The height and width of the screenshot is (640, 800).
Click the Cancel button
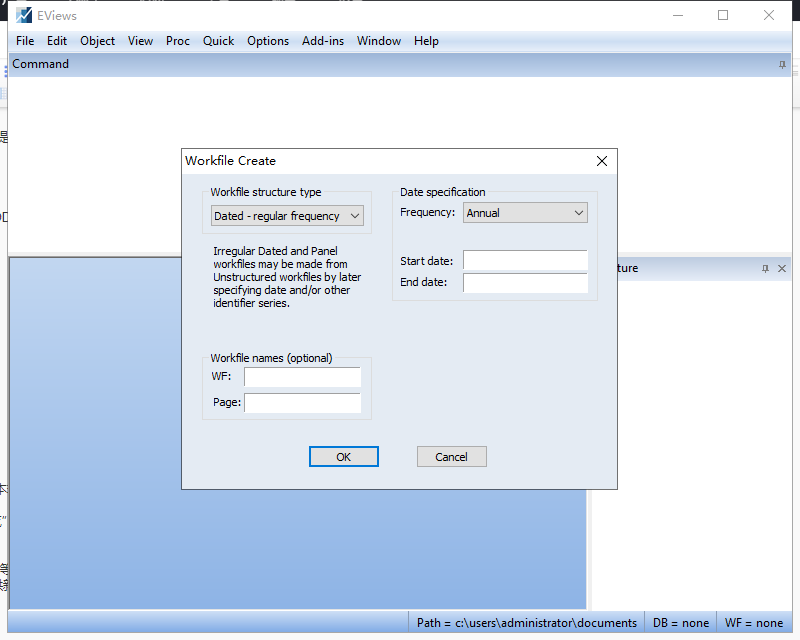tap(452, 457)
